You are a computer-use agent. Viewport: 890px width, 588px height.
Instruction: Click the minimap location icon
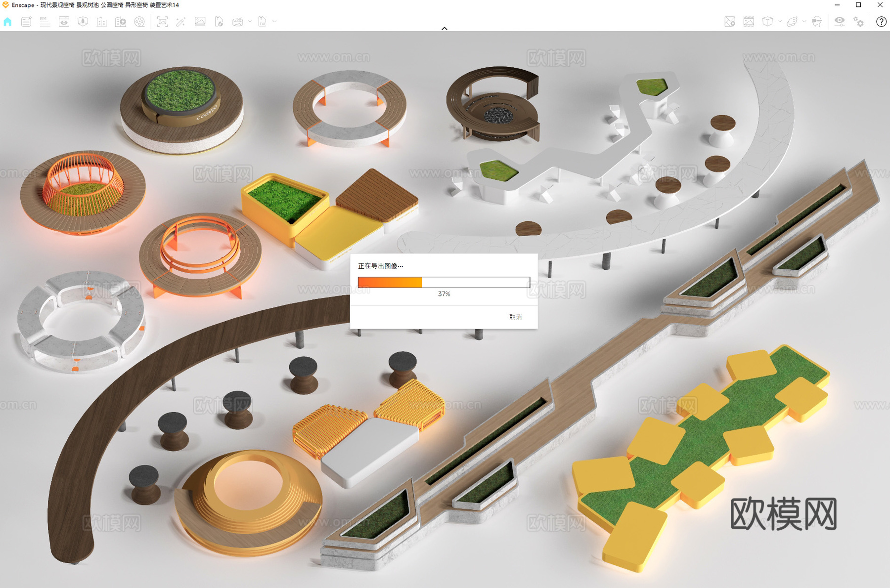coord(730,22)
